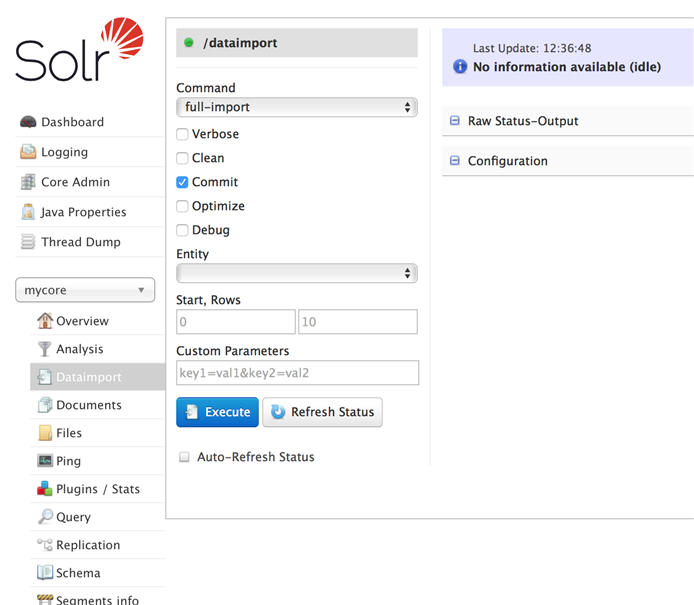This screenshot has height=605, width=694.
Task: Click the Refresh Status button
Action: 322,412
